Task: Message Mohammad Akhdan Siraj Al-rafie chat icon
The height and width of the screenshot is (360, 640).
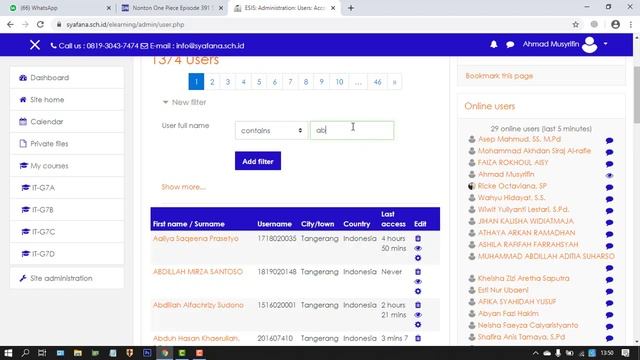Action: [x=609, y=152]
